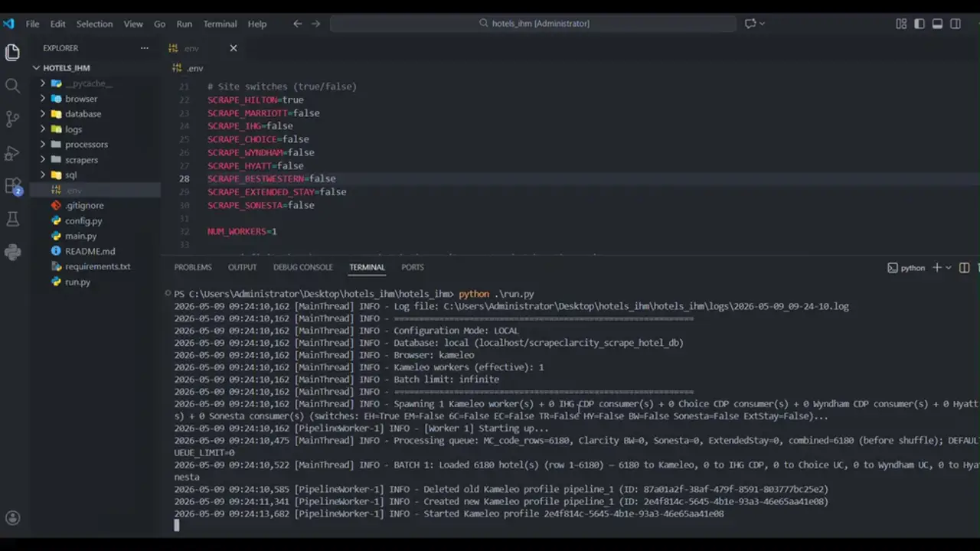Open README.md from the Explorer
980x551 pixels.
90,252
